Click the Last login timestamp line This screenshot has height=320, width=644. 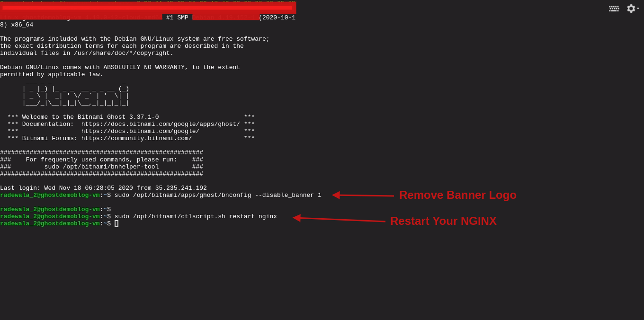(103, 187)
